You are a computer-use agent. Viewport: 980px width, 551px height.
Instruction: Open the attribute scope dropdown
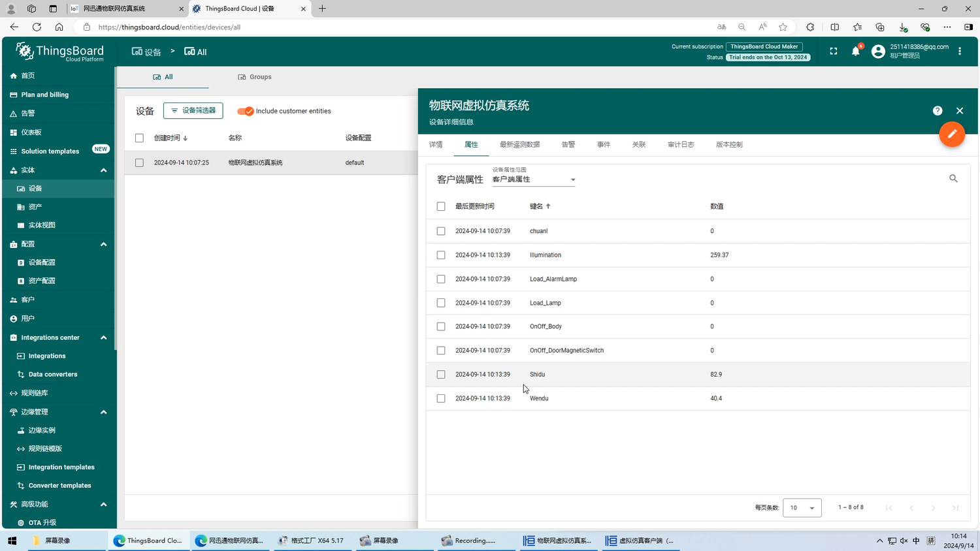coord(534,180)
